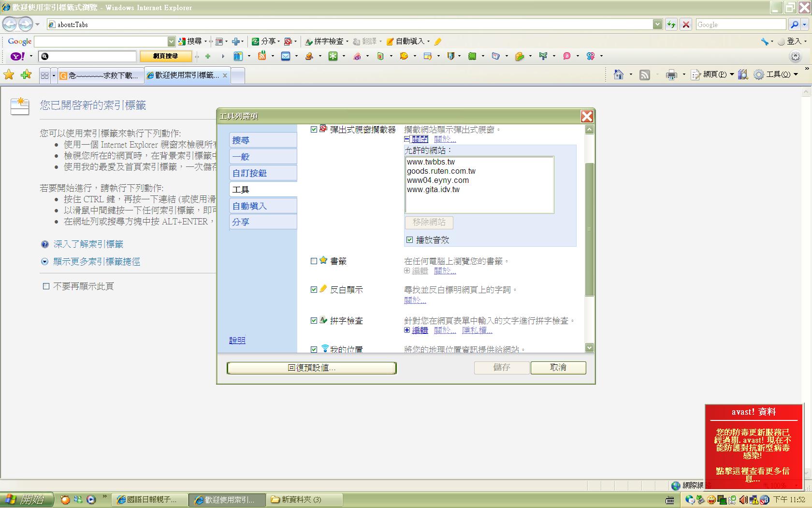Toggle the 播放音效 checkbox
Image resolution: width=812 pixels, height=508 pixels.
point(409,240)
